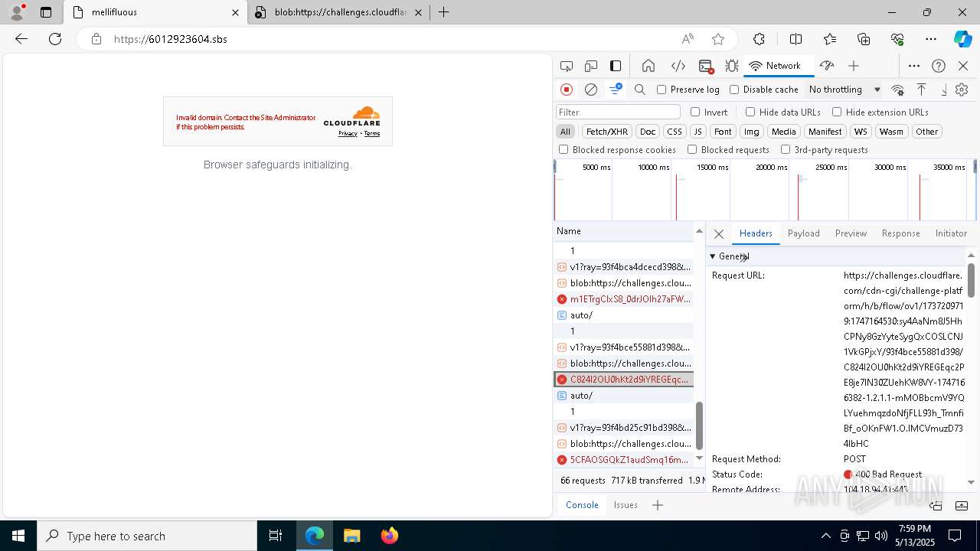The width and height of the screenshot is (980, 551).
Task: Click the Read aloud icon in address bar
Action: click(688, 39)
